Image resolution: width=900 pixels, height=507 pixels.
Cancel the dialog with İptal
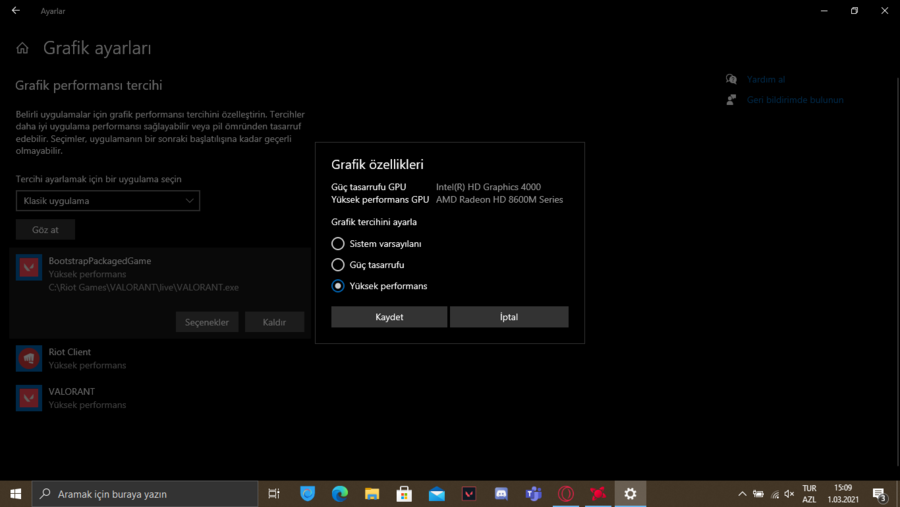pos(508,317)
